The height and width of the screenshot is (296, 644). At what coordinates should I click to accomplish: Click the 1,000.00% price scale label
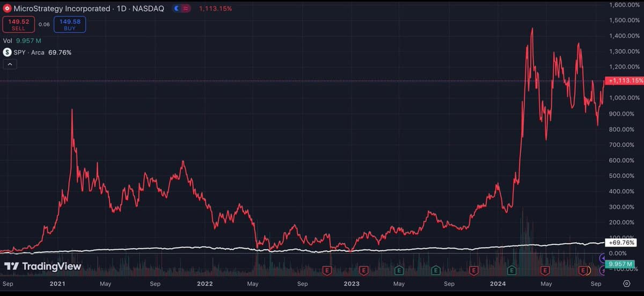click(x=626, y=98)
